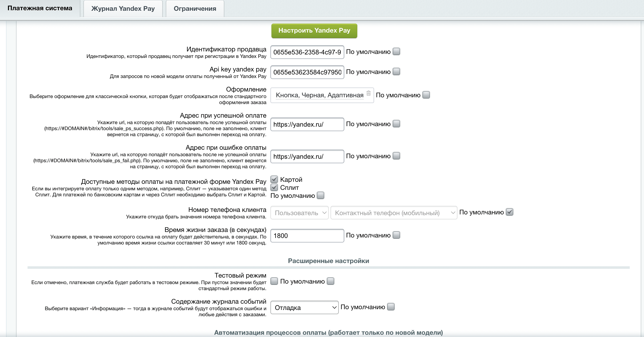Click the trash icon beside Кнопка, Черная, Адаптивная
This screenshot has height=337, width=644.
(368, 93)
